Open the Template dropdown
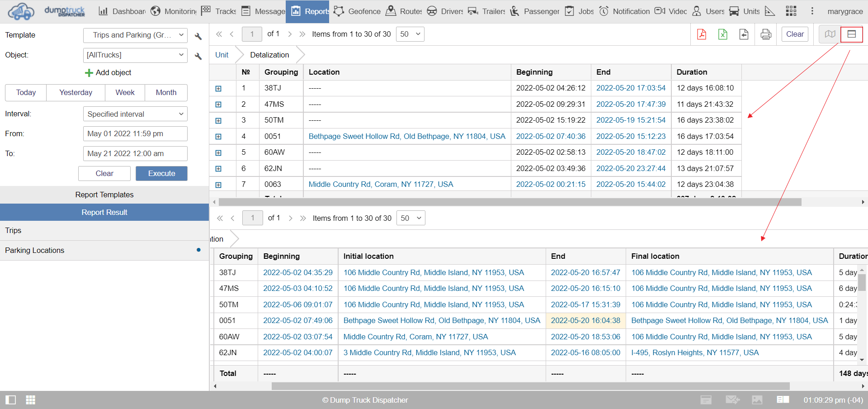Image resolution: width=868 pixels, height=409 pixels. [x=135, y=35]
